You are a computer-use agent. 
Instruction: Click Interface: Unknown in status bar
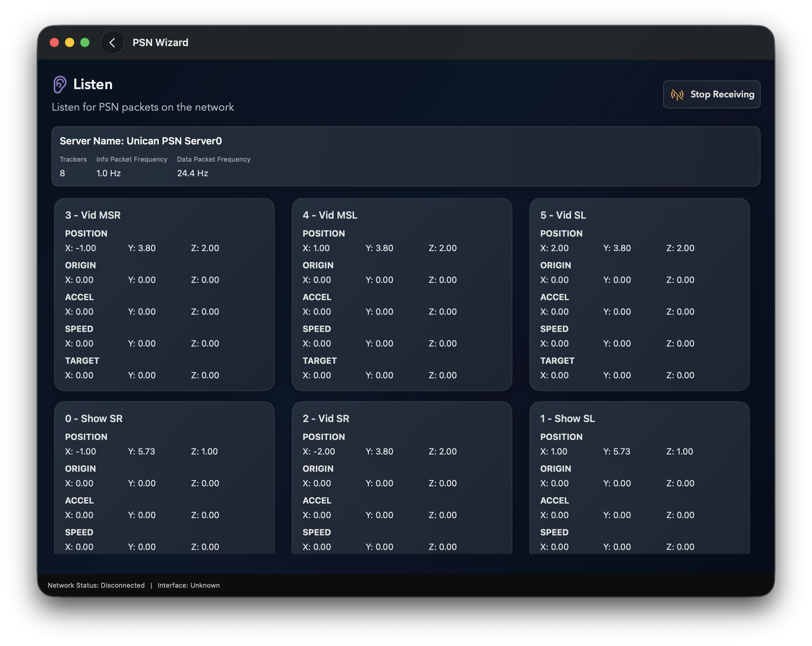189,585
